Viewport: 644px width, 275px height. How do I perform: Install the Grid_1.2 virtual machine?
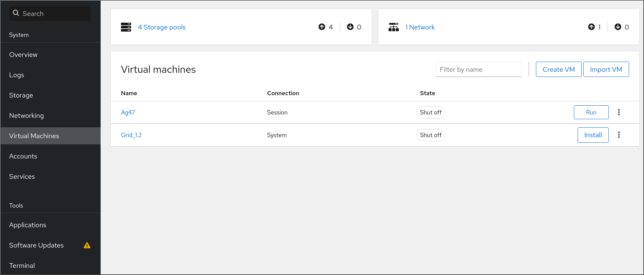coord(593,135)
